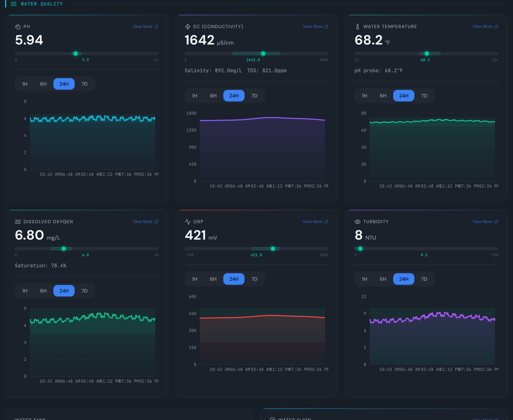This screenshot has height=420, width=513.
Task: Open View More link on Water Temperature card
Action: [485, 27]
